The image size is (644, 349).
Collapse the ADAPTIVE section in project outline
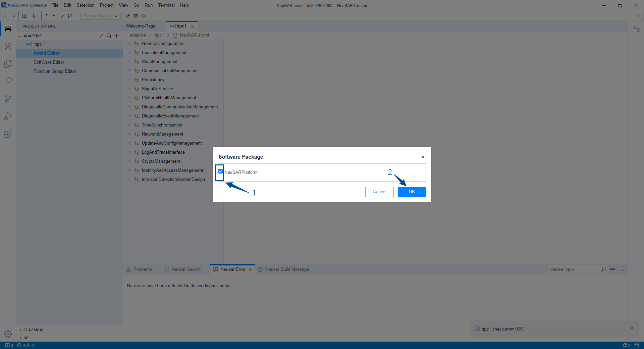point(20,36)
